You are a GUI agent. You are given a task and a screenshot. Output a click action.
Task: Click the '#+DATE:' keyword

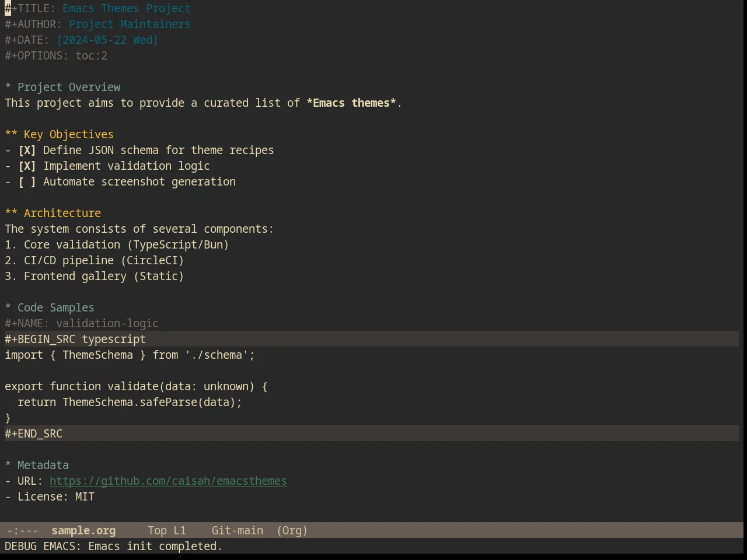[x=27, y=40]
